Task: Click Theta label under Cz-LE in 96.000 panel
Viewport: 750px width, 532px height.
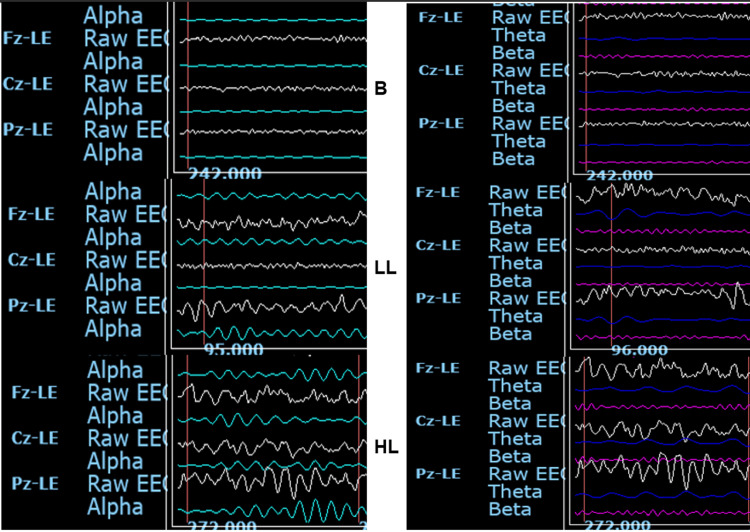Action: tap(516, 263)
